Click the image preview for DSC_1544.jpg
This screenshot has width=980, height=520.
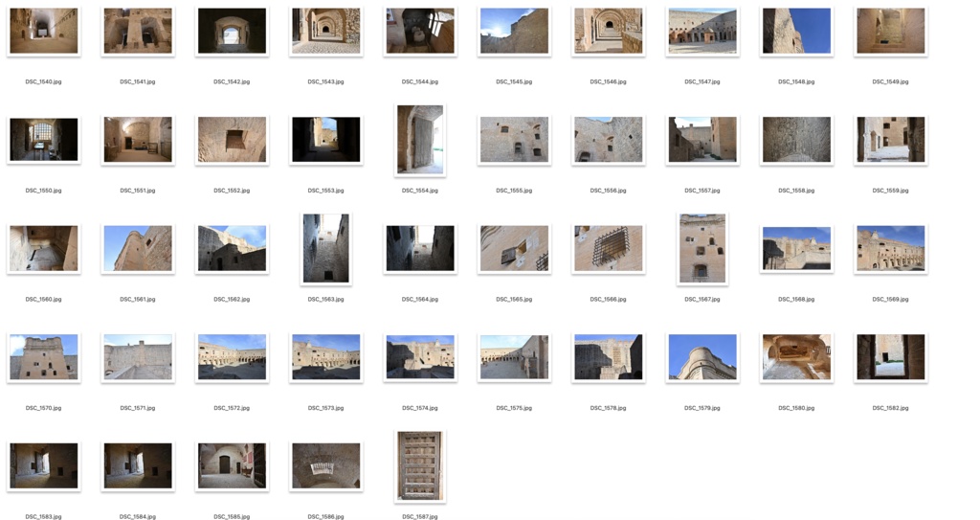420,31
